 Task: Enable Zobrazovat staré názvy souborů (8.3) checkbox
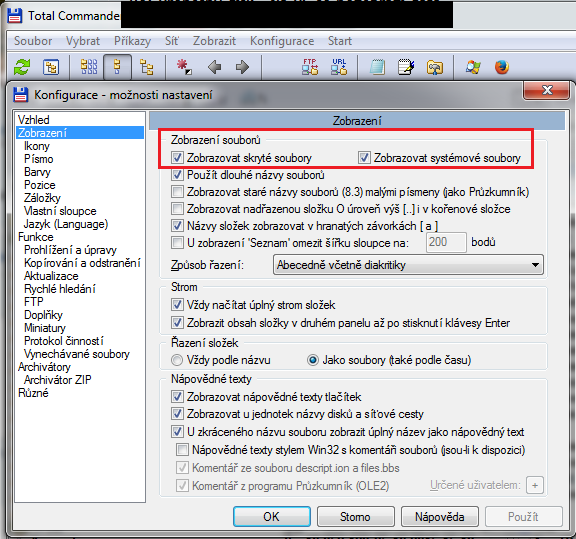177,192
